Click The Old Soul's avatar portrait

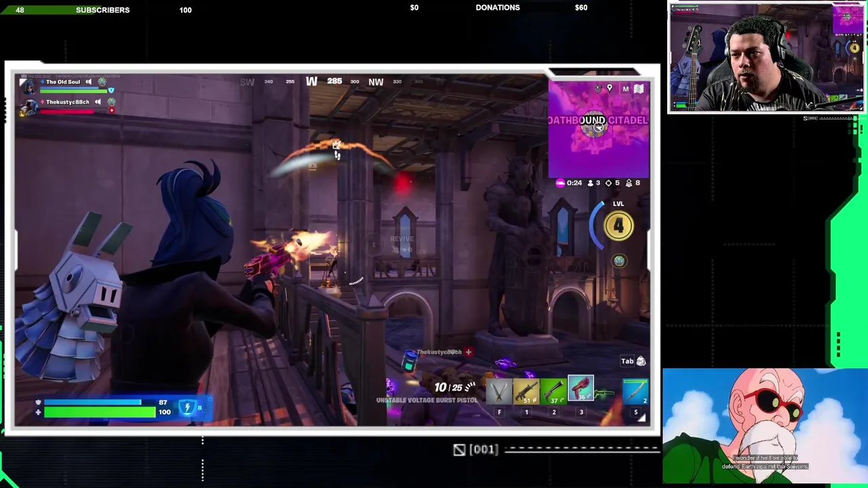[29, 86]
